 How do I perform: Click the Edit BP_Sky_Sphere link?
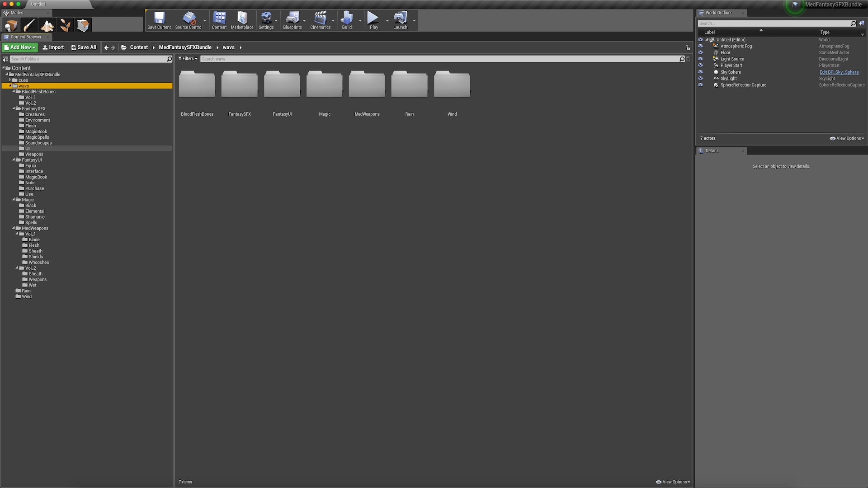[x=839, y=72]
